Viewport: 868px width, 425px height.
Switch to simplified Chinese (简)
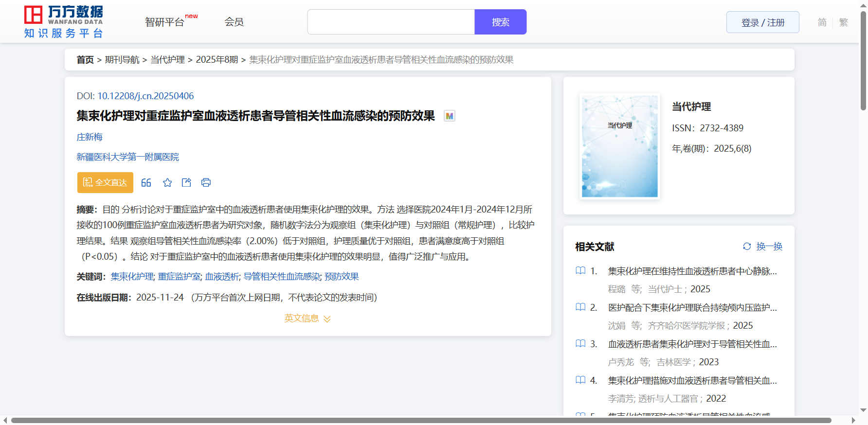(822, 22)
